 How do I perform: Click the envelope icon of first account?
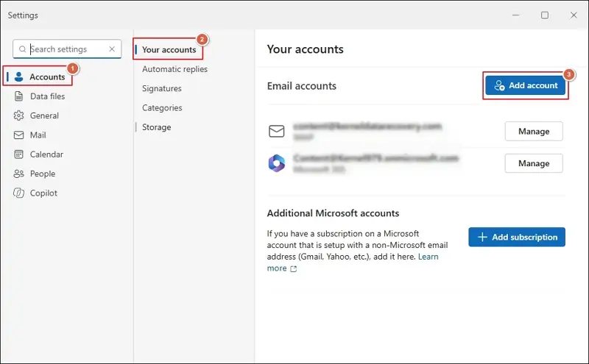277,132
